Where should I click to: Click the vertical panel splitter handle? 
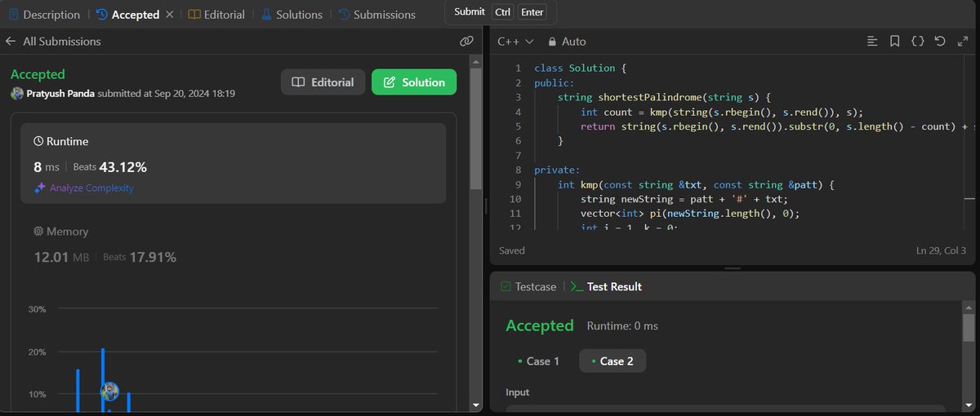click(486, 207)
